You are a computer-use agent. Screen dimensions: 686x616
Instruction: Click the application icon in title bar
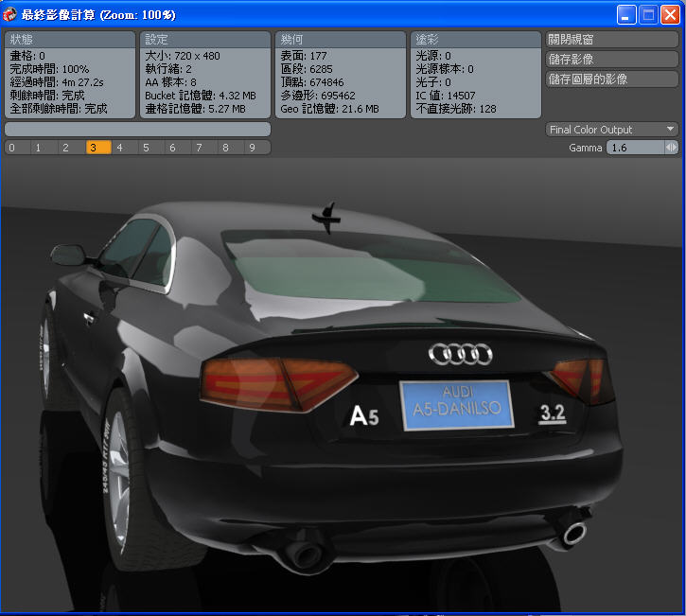[9, 14]
